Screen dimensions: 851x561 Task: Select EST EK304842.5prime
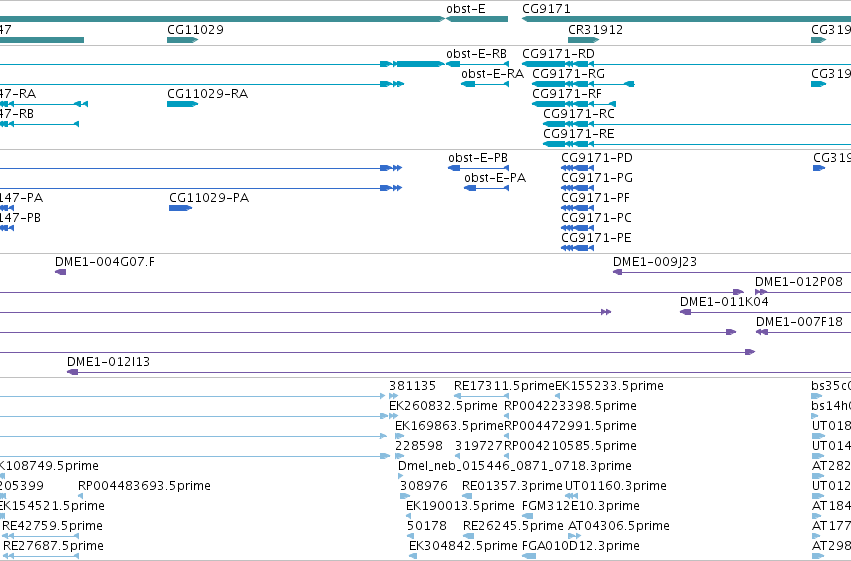[413, 557]
